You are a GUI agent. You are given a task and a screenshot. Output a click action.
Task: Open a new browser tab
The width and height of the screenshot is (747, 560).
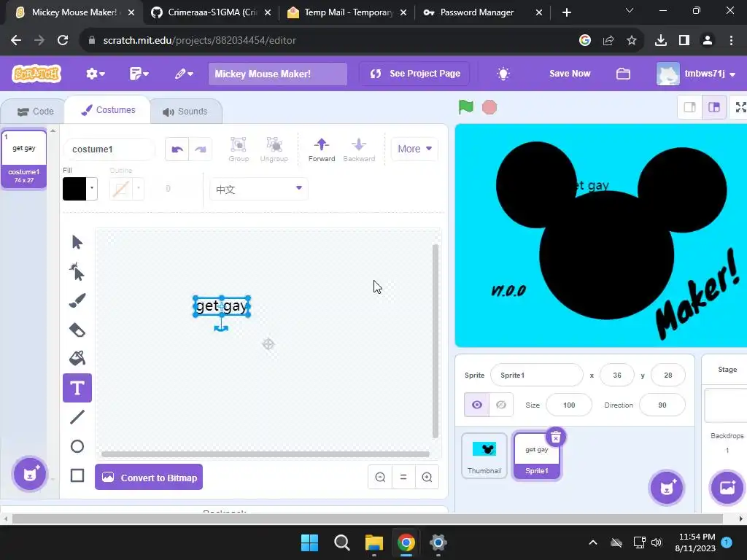pyautogui.click(x=566, y=12)
